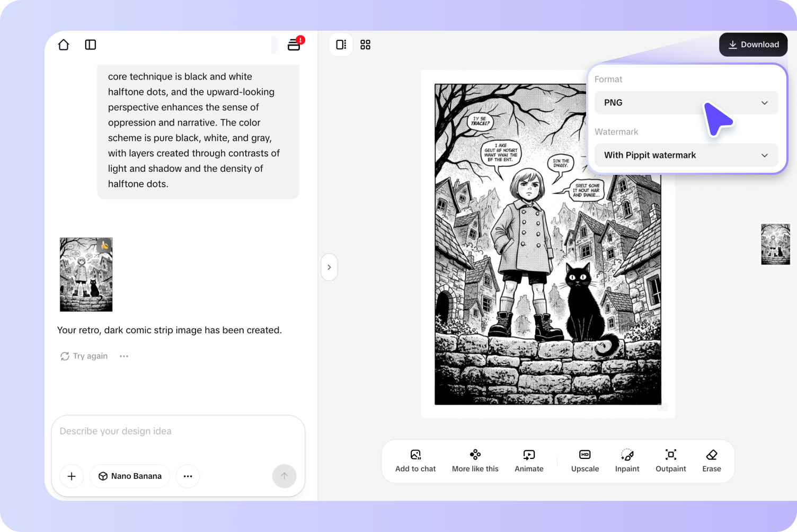Screen dimensions: 797x532
Task: Click the Watermark label
Action: (x=616, y=132)
